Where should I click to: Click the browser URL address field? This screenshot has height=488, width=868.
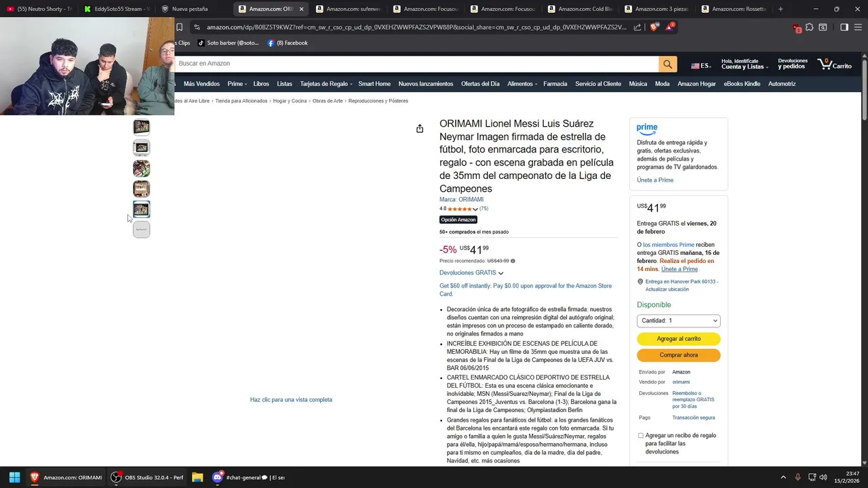point(416,27)
